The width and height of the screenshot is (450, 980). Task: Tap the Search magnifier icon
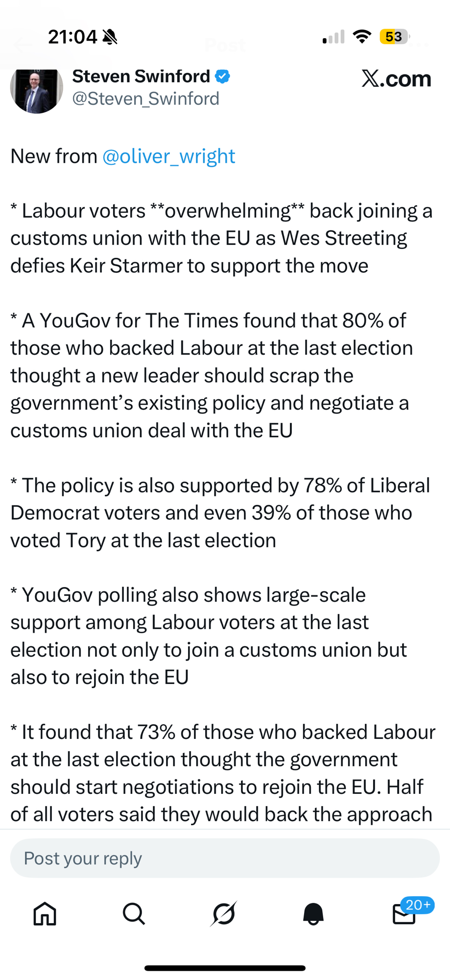click(x=134, y=914)
